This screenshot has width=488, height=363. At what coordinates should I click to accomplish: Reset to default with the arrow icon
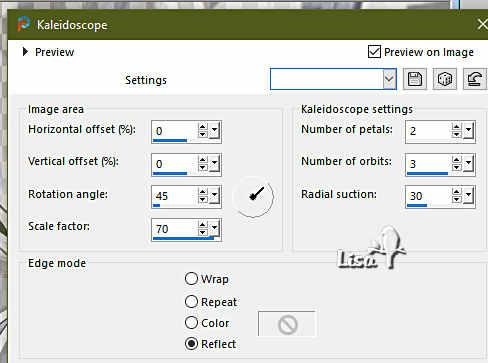pyautogui.click(x=475, y=79)
